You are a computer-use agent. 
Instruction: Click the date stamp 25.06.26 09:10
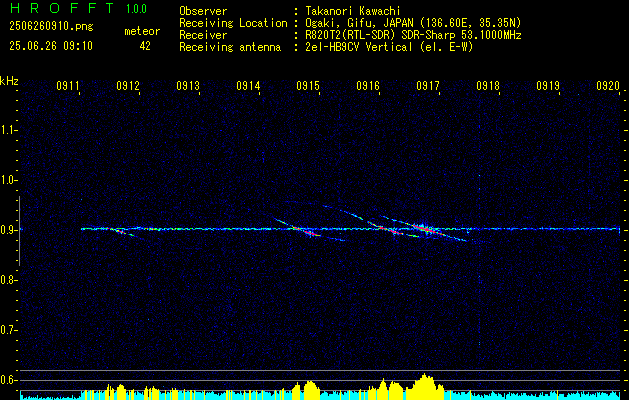[51, 46]
